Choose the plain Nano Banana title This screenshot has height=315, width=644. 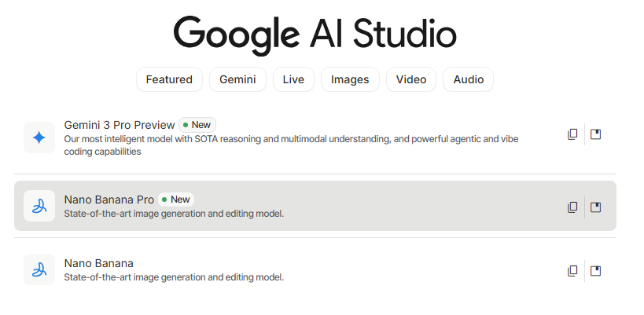pyautogui.click(x=98, y=263)
